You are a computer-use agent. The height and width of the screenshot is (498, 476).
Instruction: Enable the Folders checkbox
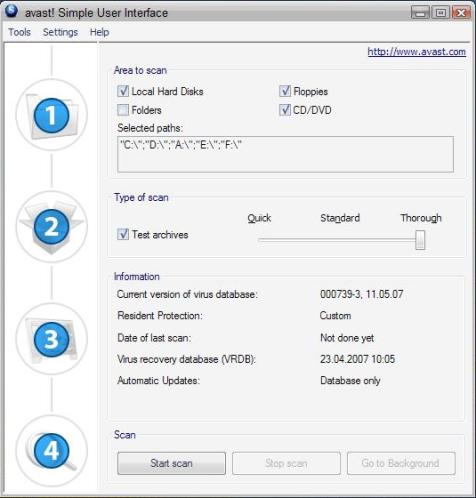tap(123, 110)
